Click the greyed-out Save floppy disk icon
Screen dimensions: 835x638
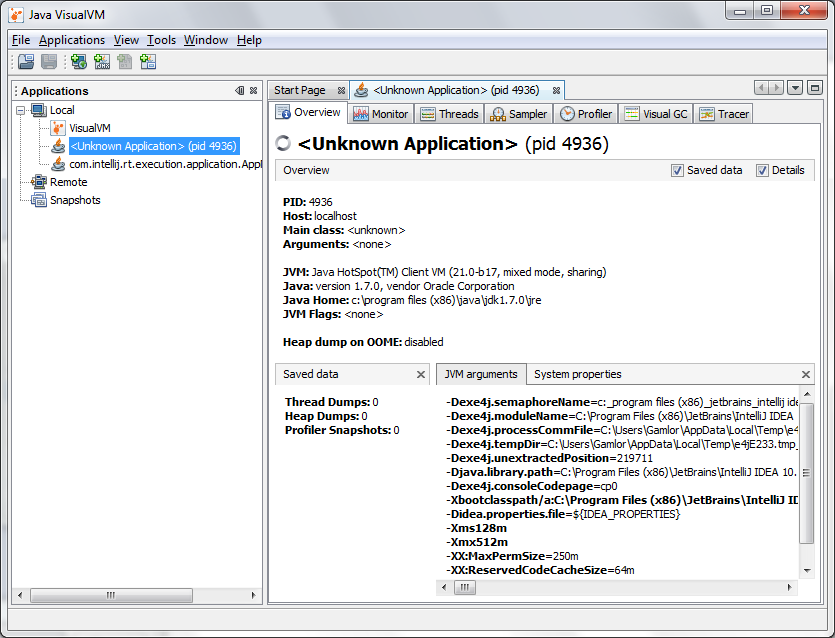point(49,62)
